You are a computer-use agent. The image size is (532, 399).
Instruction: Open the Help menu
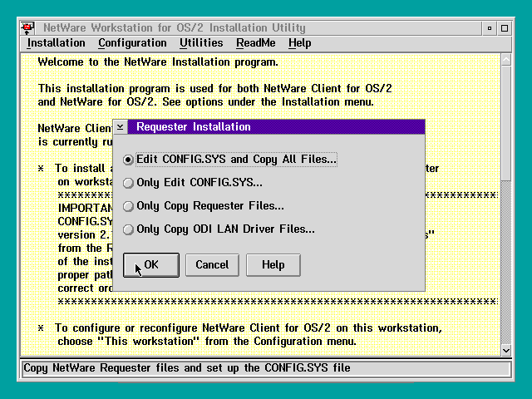299,43
